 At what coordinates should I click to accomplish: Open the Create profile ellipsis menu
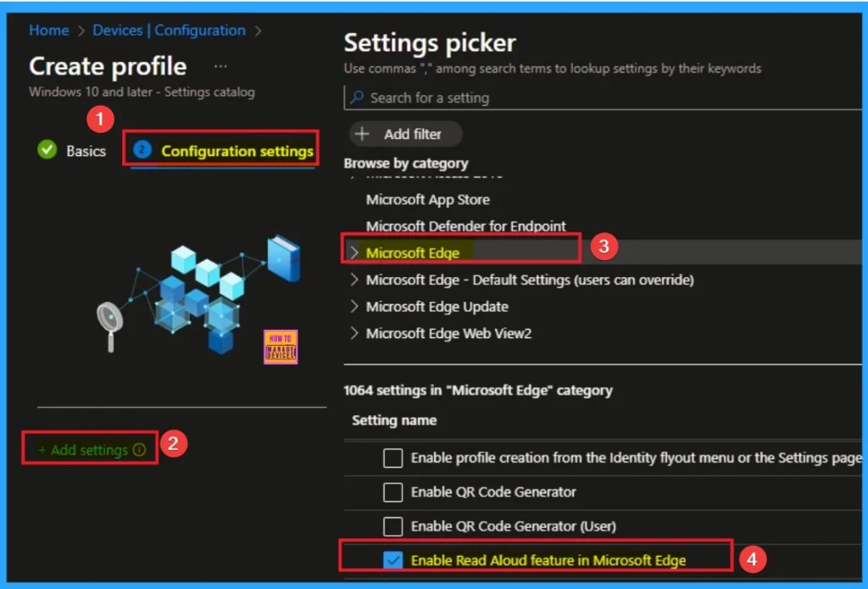pos(220,67)
